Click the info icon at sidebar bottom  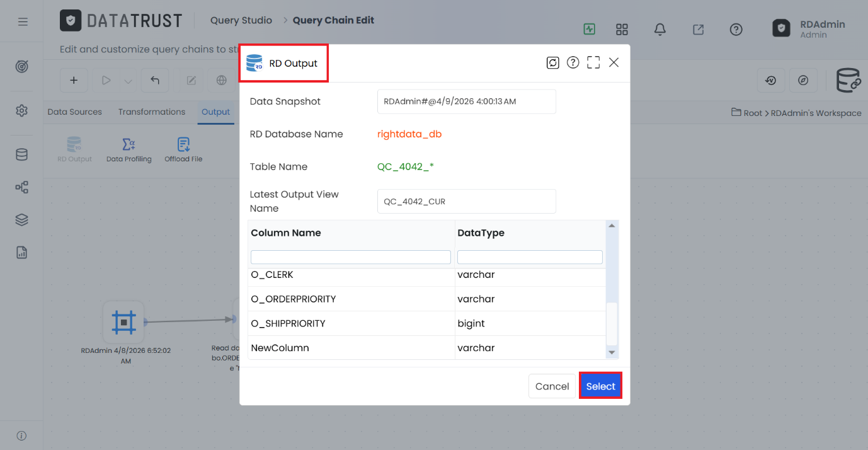tap(21, 436)
